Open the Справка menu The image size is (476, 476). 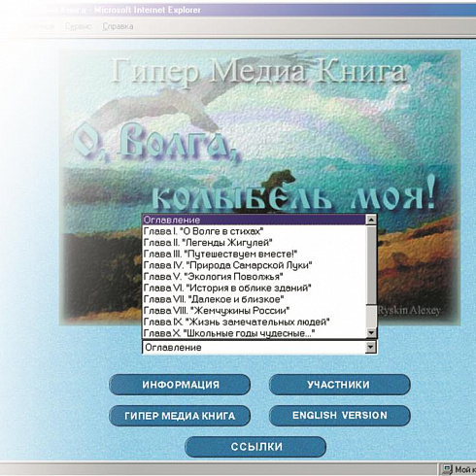click(x=118, y=26)
